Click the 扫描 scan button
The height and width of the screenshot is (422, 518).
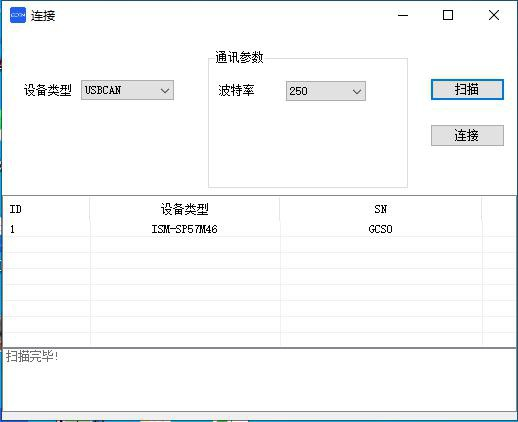[x=467, y=89]
